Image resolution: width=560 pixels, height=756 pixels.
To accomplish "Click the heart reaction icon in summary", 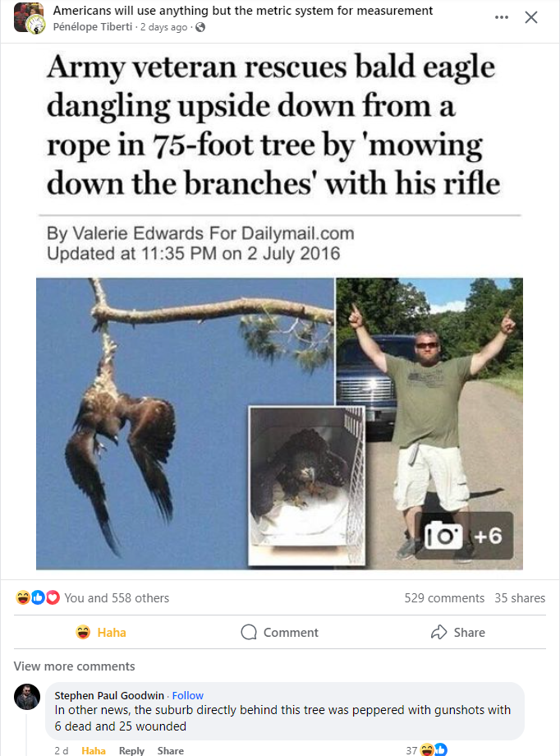I will coord(53,598).
